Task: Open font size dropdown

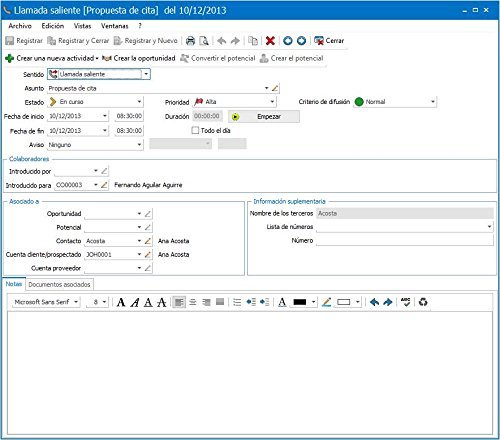Action: coord(104,302)
